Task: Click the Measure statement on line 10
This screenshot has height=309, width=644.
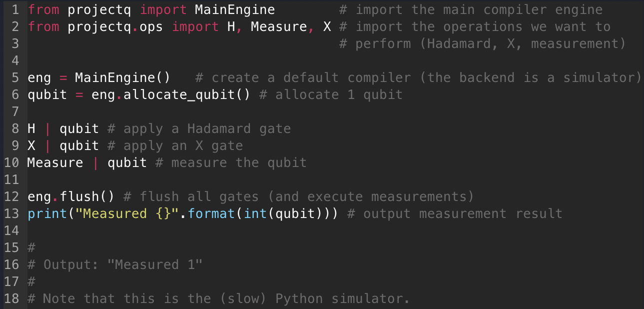Action: (x=55, y=162)
